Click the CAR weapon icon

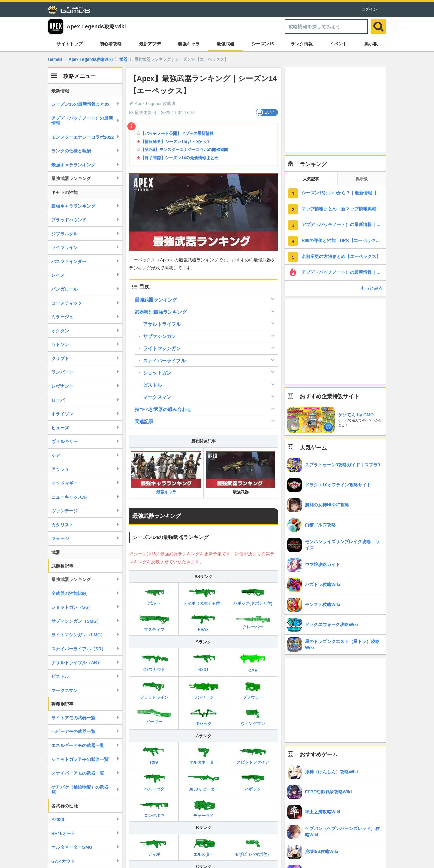pos(253,658)
